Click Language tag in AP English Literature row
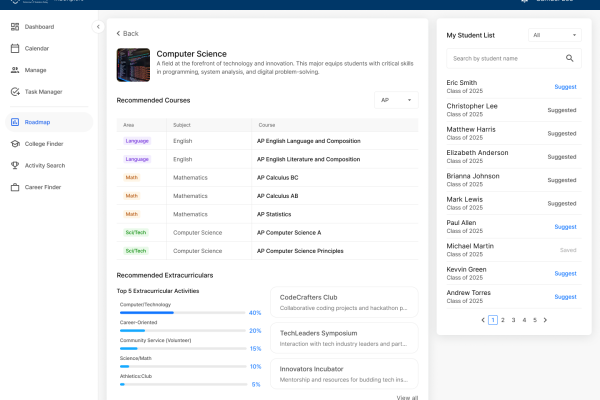 click(x=137, y=159)
